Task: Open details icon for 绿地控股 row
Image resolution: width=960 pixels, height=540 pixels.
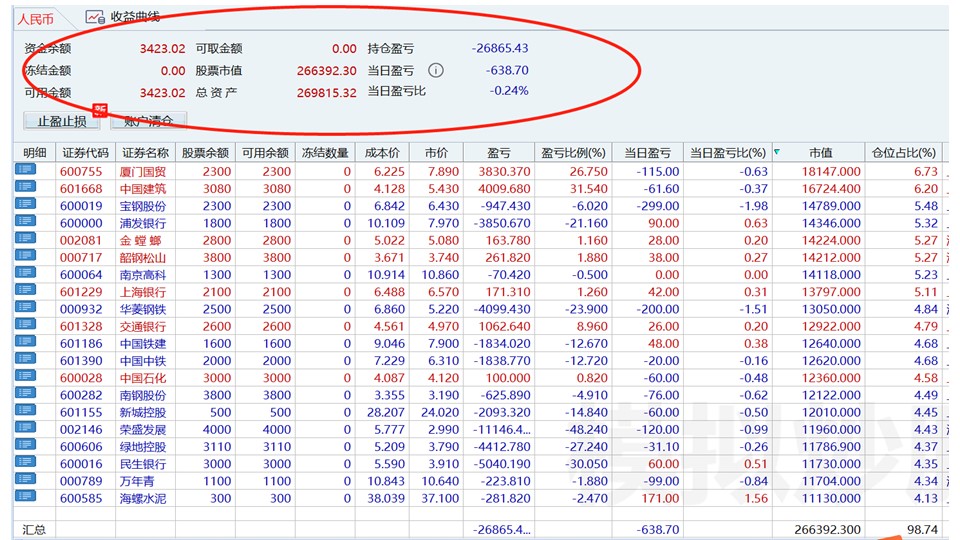Action: click(25, 444)
